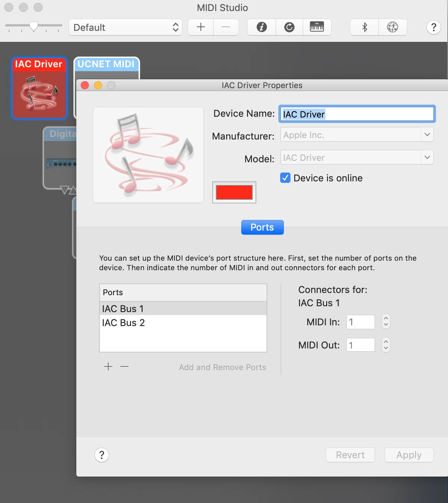Expand the Manufacturer combo box arrow
The width and height of the screenshot is (448, 503).
click(427, 135)
